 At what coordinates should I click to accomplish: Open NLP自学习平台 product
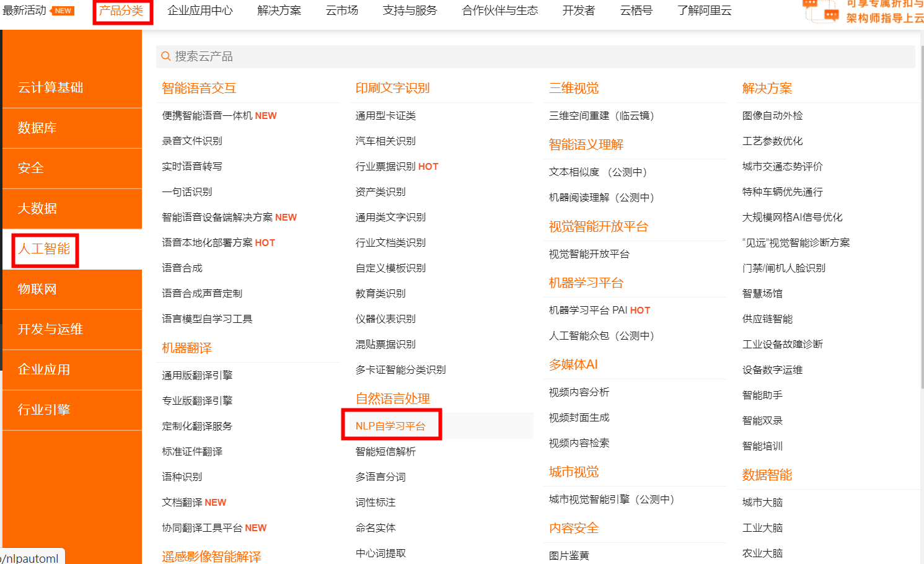(x=390, y=426)
